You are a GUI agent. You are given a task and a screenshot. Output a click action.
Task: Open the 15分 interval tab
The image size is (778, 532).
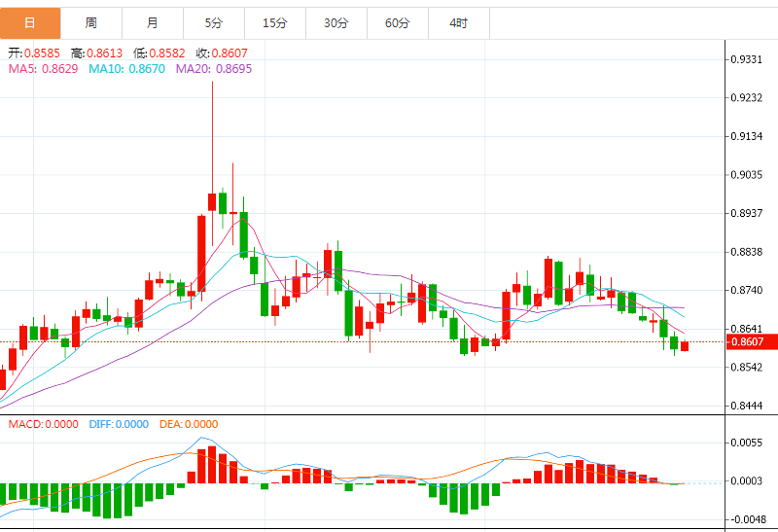point(275,22)
